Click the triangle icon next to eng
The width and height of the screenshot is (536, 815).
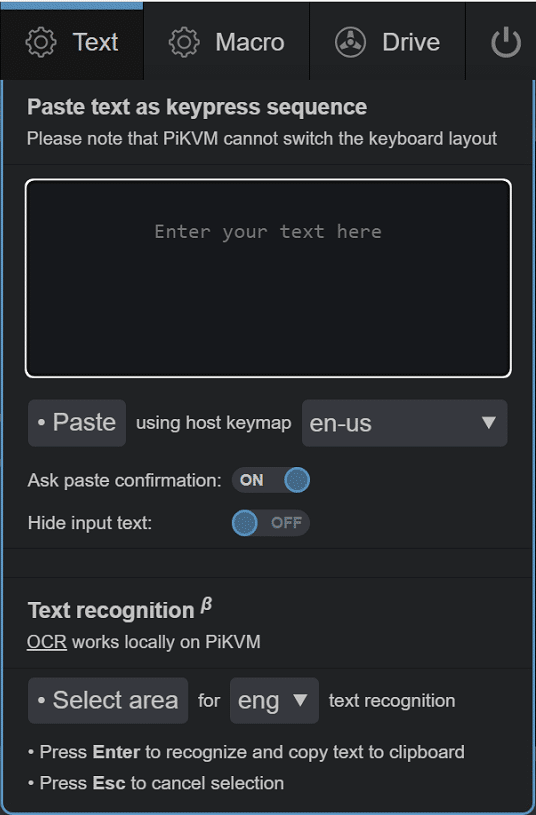(x=300, y=700)
